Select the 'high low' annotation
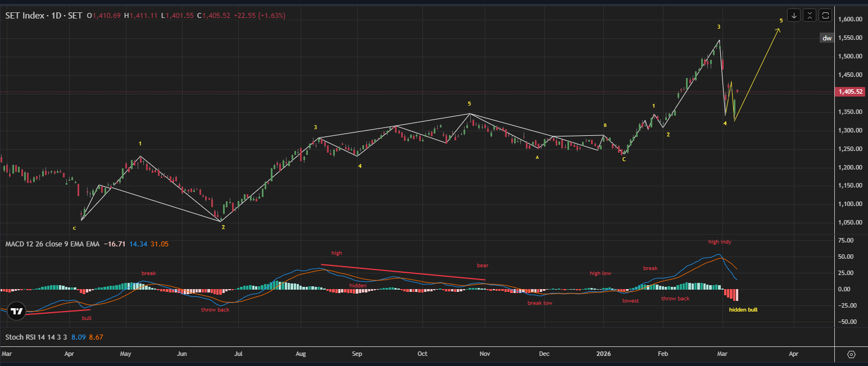The width and height of the screenshot is (868, 366). pos(601,273)
